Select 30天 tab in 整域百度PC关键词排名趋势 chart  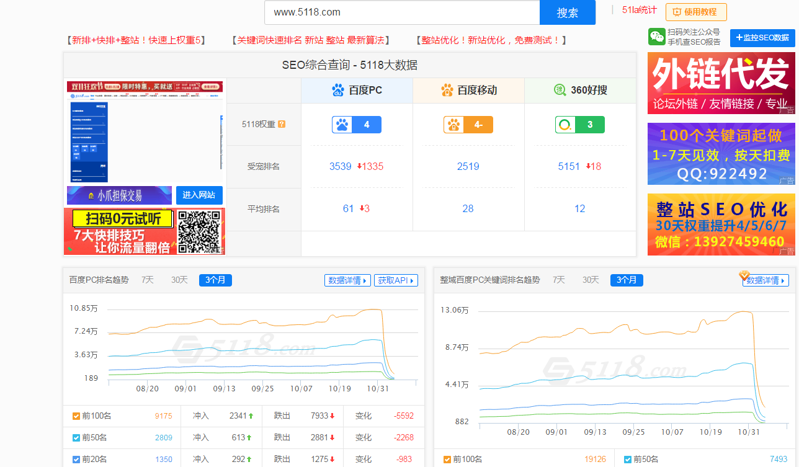coord(591,280)
